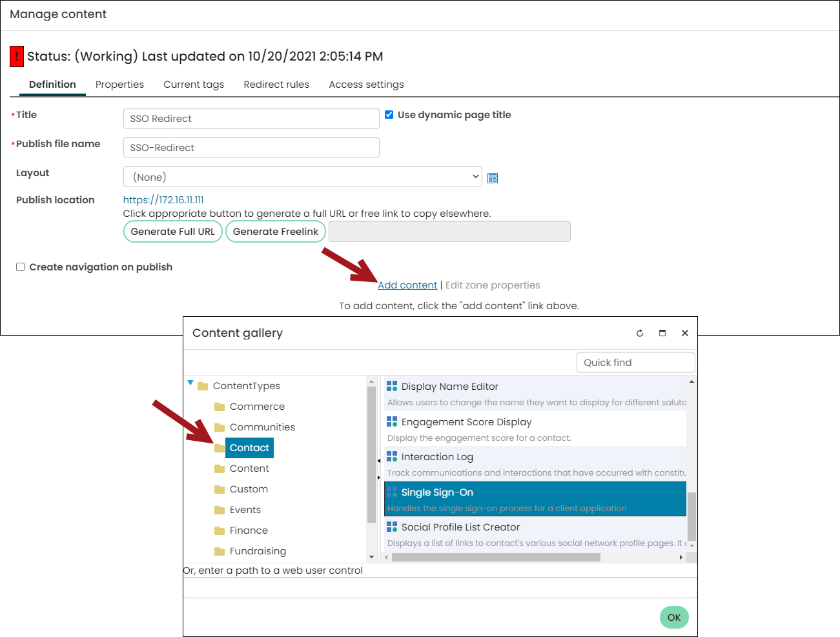Refresh the Content gallery dialog

pyautogui.click(x=640, y=333)
